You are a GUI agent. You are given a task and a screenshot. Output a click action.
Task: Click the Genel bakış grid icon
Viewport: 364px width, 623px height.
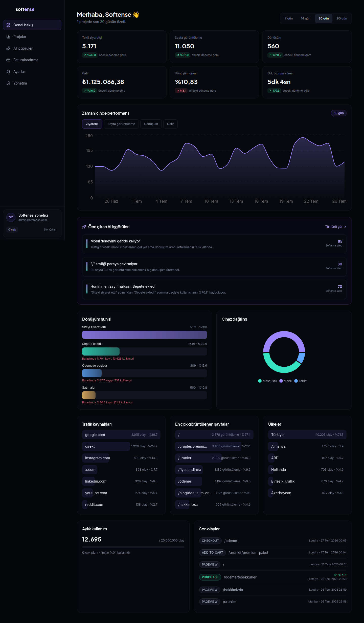click(8, 25)
